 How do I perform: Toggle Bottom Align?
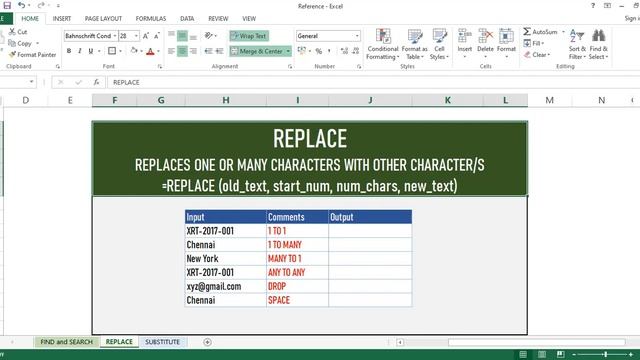[193, 36]
